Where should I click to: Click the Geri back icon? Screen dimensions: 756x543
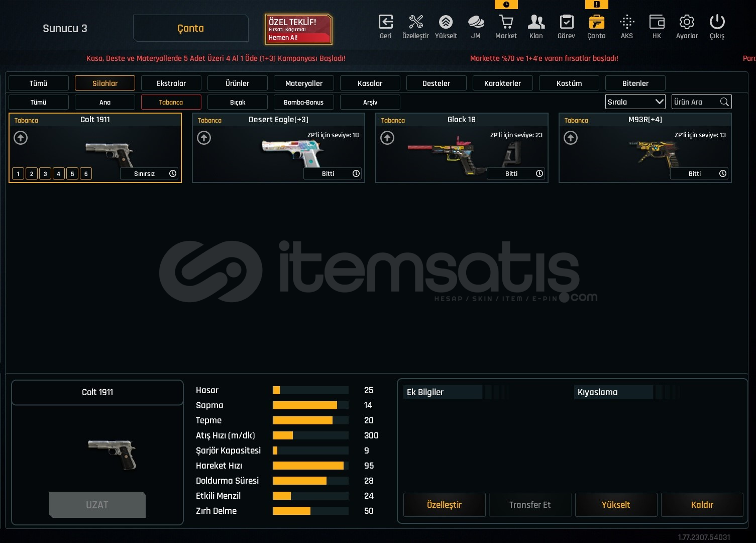coord(385,22)
